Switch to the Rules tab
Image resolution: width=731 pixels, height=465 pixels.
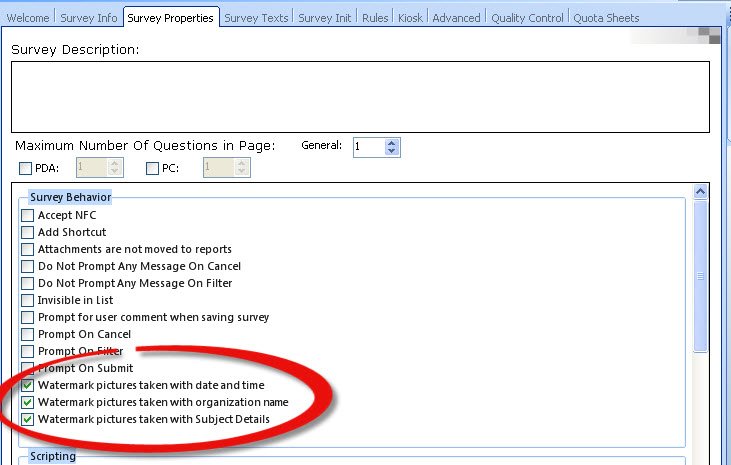375,18
